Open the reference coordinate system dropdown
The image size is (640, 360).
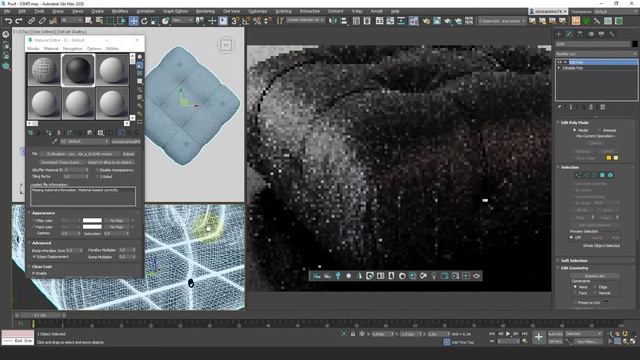pos(182,20)
